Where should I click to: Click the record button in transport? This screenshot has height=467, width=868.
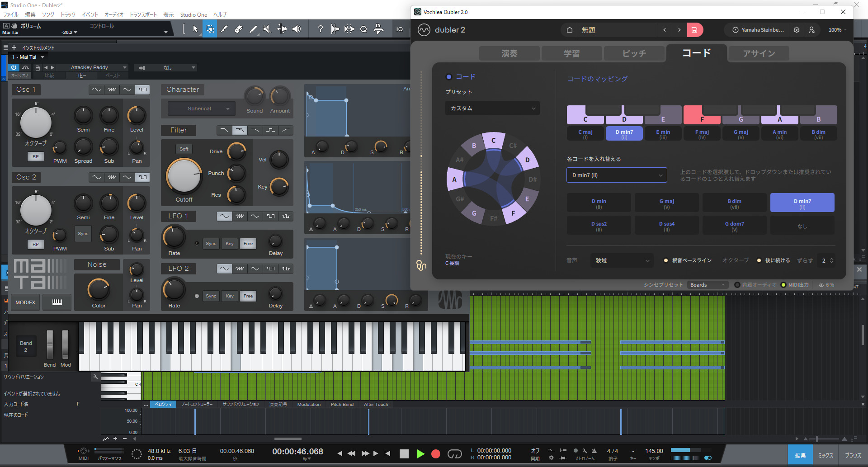click(436, 454)
